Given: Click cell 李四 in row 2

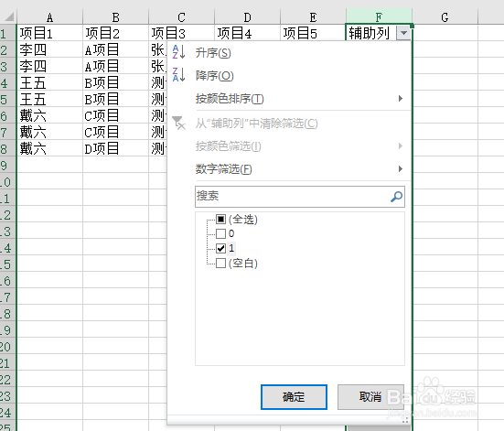Looking at the screenshot, I should [x=49, y=49].
